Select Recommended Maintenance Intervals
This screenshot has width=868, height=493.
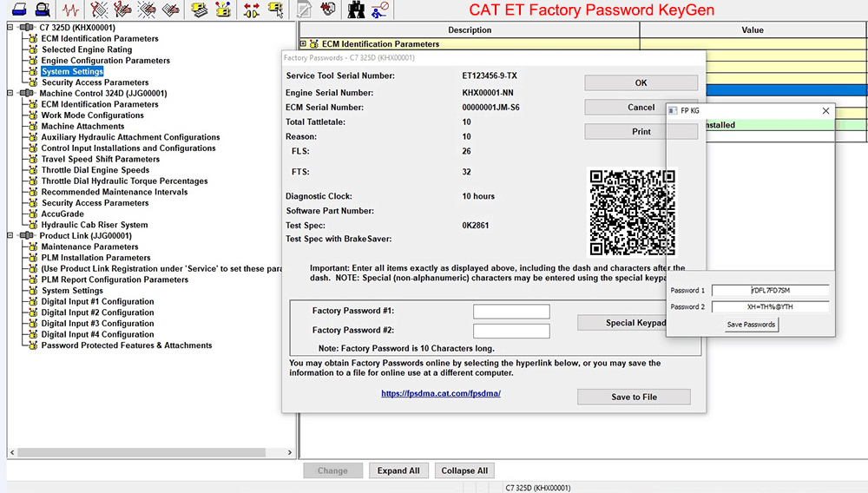point(114,192)
